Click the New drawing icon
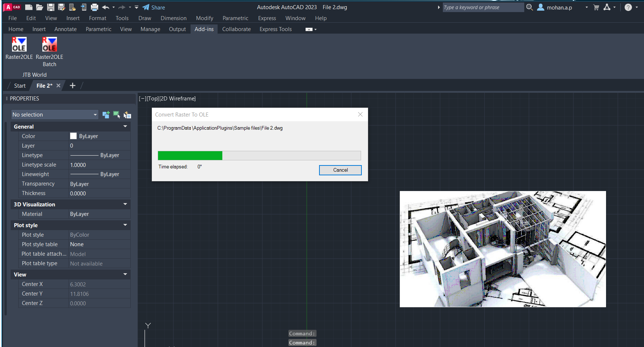This screenshot has width=644, height=347. (29, 7)
